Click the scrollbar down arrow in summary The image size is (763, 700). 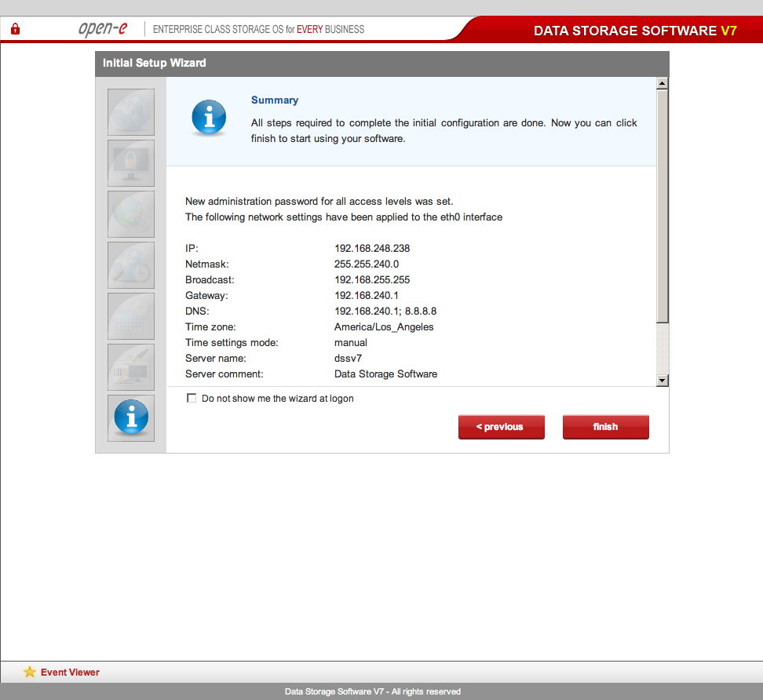coord(662,381)
